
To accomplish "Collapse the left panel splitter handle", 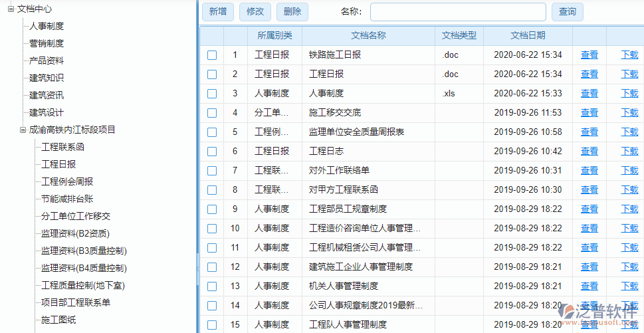I will point(197,269).
